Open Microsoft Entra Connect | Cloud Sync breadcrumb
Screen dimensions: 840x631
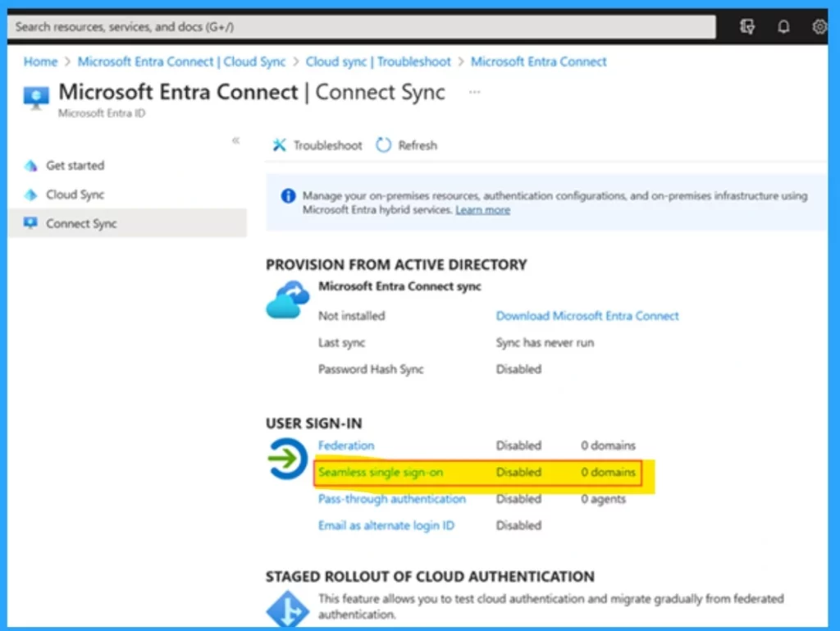[x=181, y=62]
